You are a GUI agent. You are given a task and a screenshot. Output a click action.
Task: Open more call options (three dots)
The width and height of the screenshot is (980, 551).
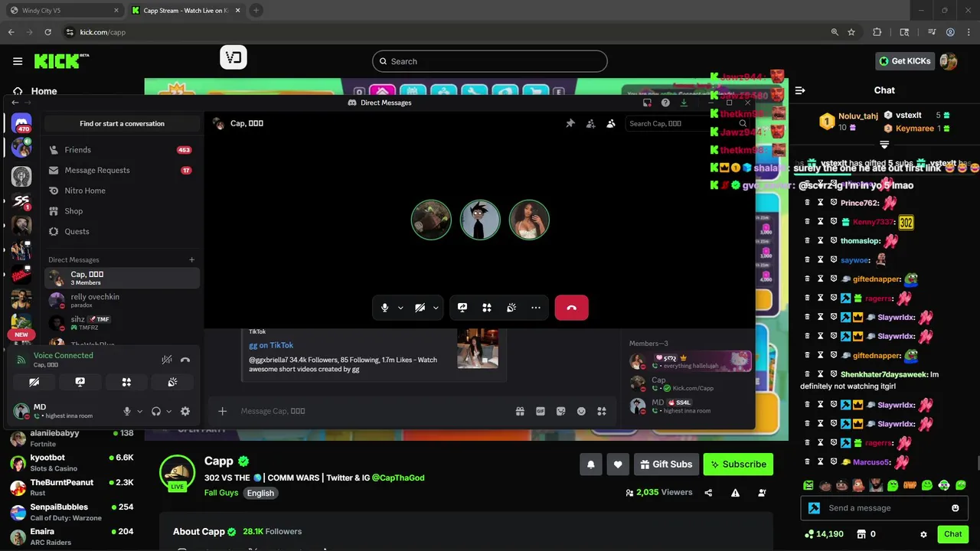(x=536, y=308)
